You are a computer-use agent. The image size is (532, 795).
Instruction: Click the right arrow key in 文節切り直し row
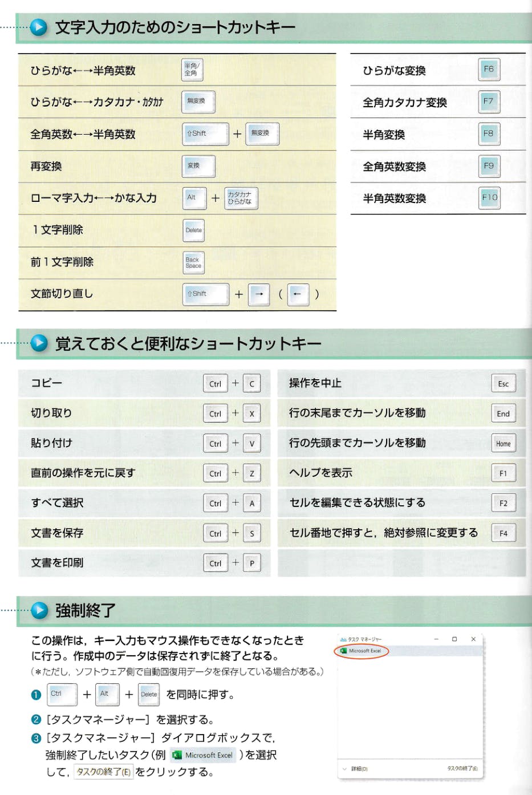click(259, 294)
